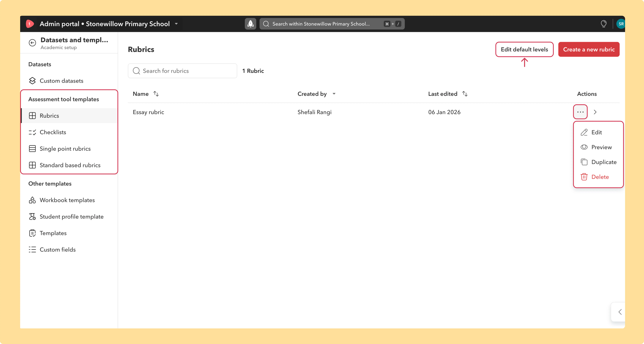
Task: Sort rubrics by Last edited
Action: (465, 94)
